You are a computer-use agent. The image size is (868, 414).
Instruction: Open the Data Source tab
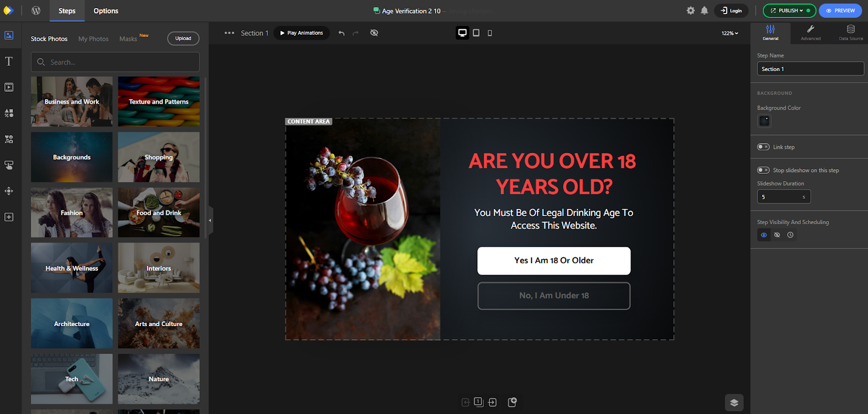coord(851,33)
